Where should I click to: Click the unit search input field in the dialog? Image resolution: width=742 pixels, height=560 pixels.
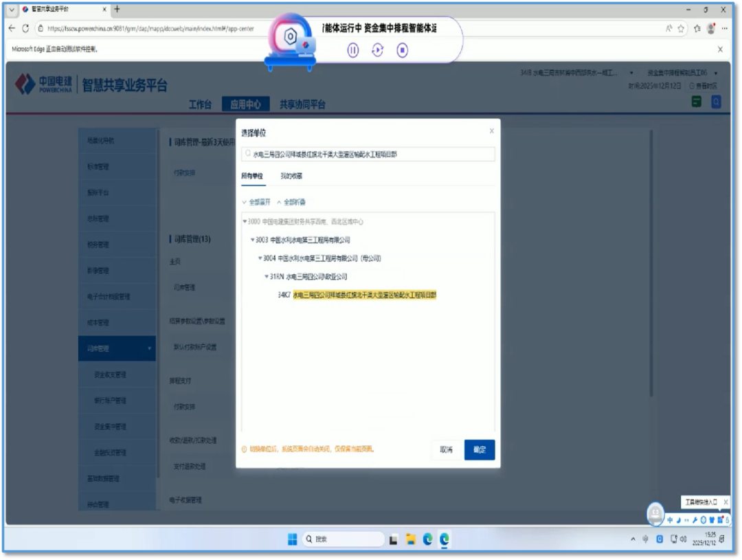click(368, 154)
